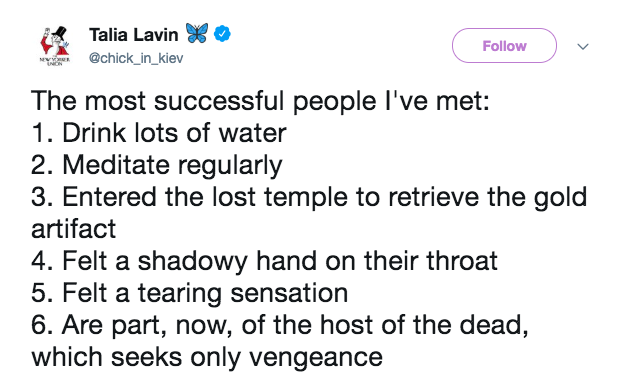Click the top hat figure in avatar
Screen dimensions: 627x384
55,41
